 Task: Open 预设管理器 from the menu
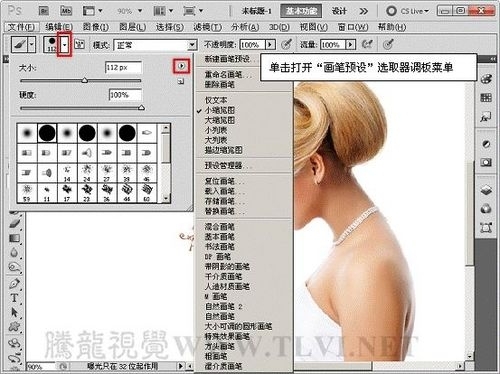coord(228,165)
